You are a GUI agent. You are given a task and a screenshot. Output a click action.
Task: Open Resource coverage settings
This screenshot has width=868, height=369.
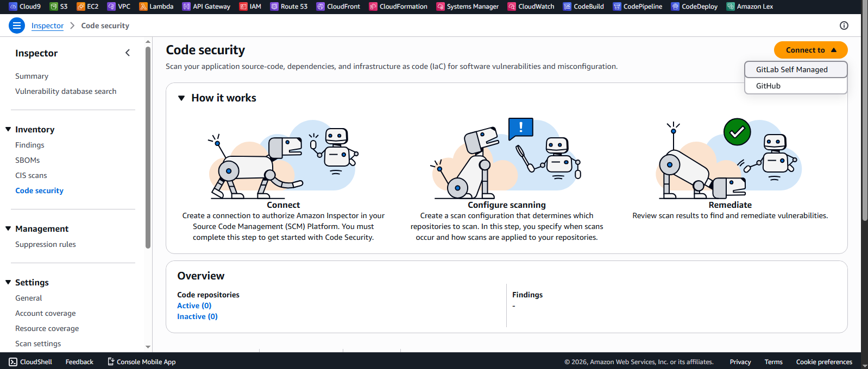point(47,328)
